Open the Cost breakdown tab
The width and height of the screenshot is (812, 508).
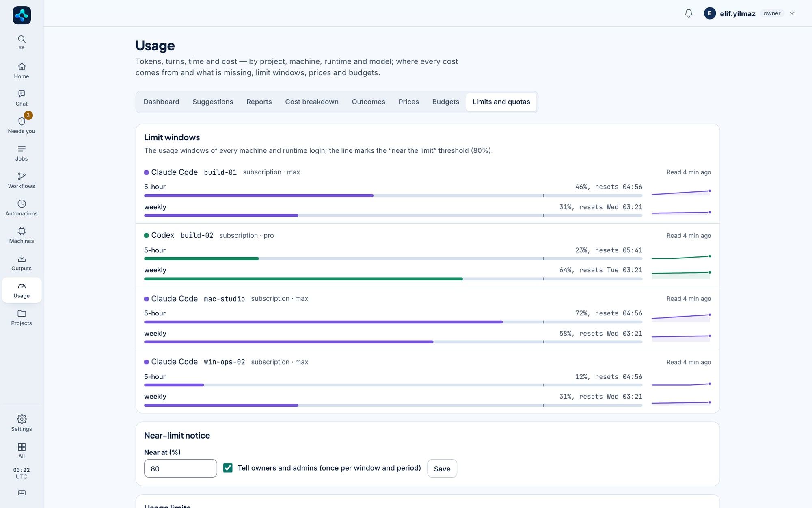click(311, 102)
